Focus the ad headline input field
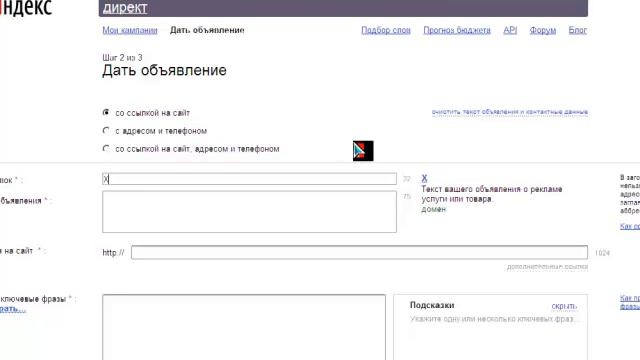 [249, 179]
